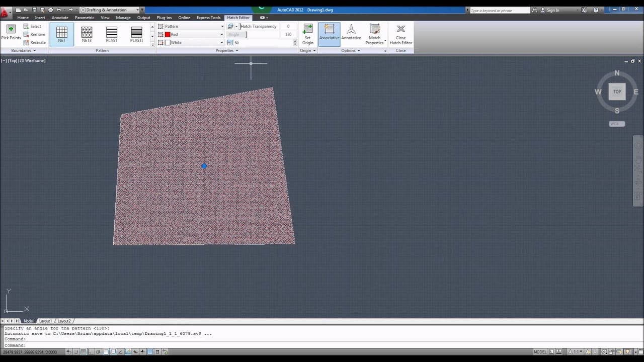Switch to the Layout1 tab
The height and width of the screenshot is (362, 644).
pos(45,321)
